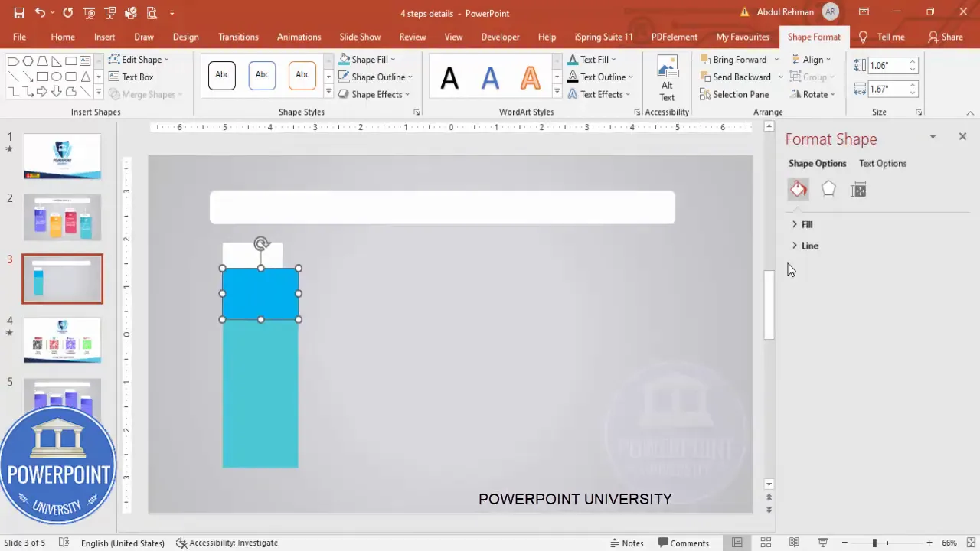This screenshot has height=551, width=980.
Task: Click the zoom slider handle
Action: click(x=874, y=543)
